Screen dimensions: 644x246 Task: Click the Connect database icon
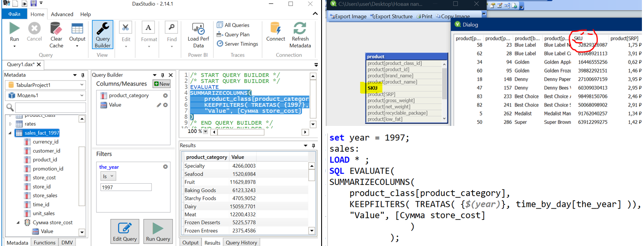pyautogui.click(x=276, y=28)
